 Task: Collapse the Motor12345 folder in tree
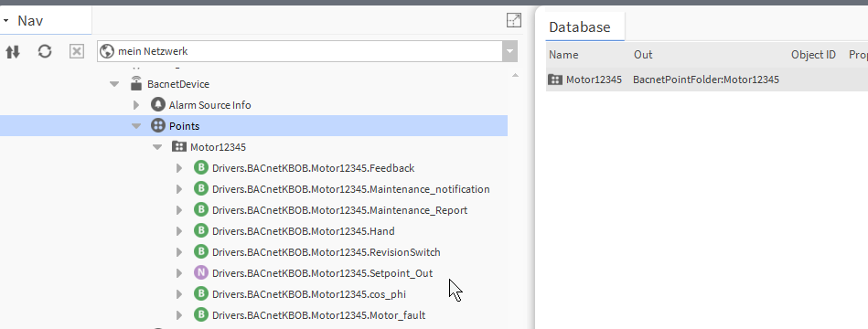(157, 147)
